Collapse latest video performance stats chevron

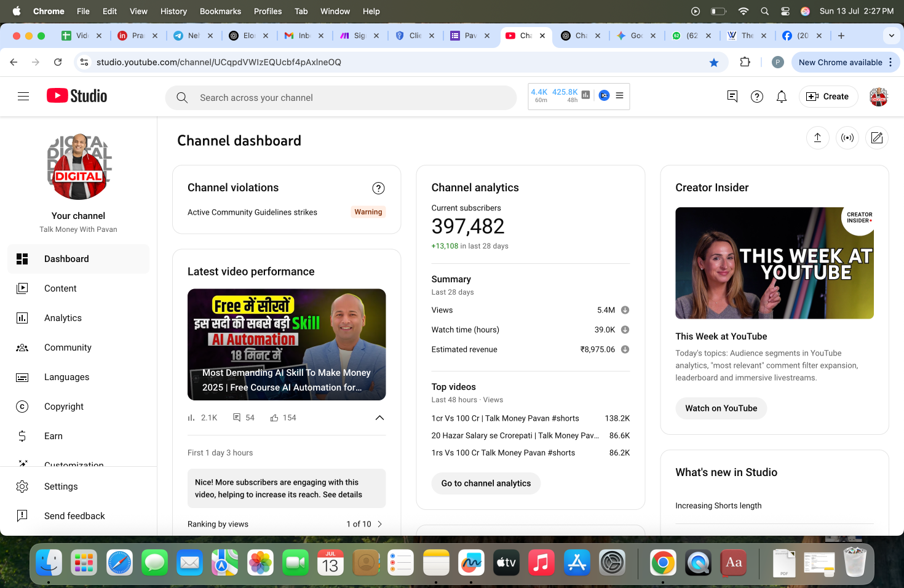click(379, 418)
